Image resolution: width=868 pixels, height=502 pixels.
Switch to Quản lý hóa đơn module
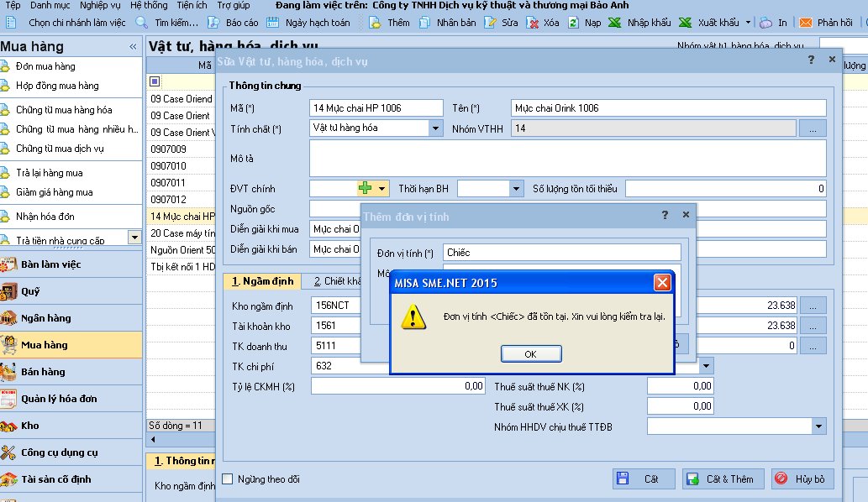tap(71, 400)
